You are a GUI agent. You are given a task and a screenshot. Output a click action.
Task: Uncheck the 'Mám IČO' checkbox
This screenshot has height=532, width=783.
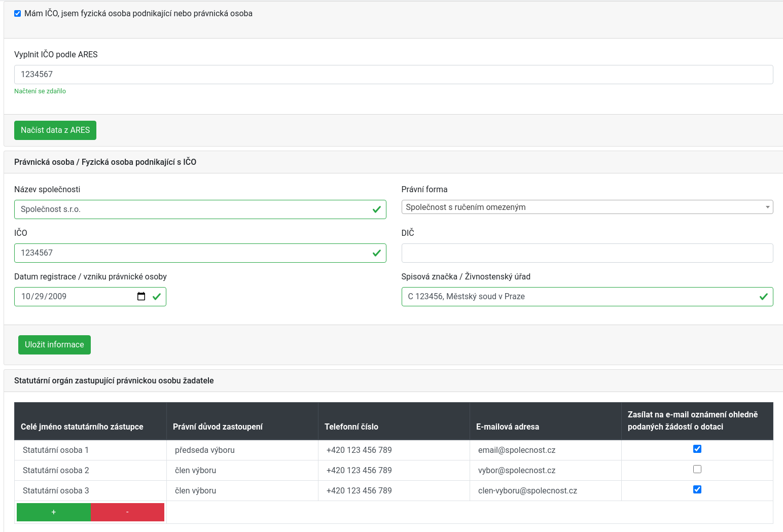(18, 14)
